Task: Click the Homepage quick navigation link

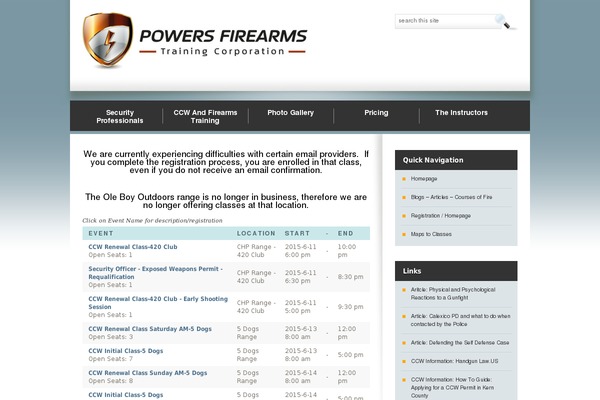Action: coord(424,179)
